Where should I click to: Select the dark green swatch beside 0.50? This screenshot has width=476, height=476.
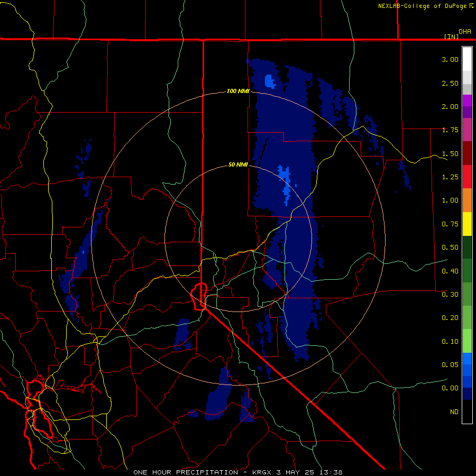point(467,247)
